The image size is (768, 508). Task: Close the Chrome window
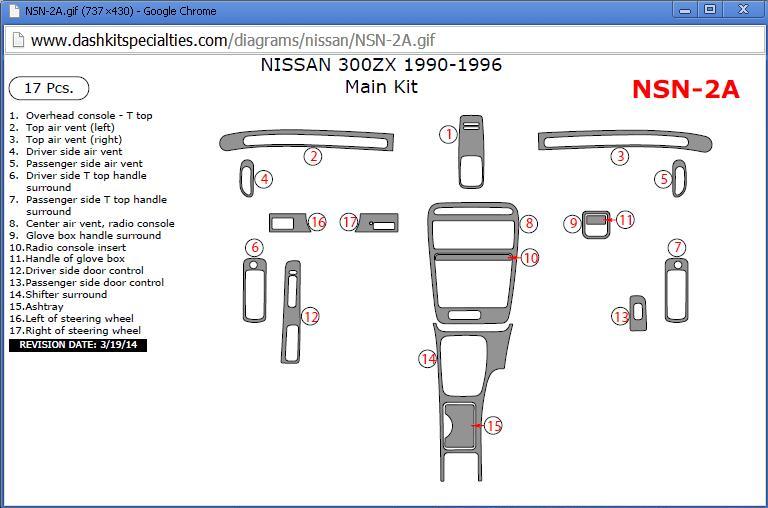743,10
